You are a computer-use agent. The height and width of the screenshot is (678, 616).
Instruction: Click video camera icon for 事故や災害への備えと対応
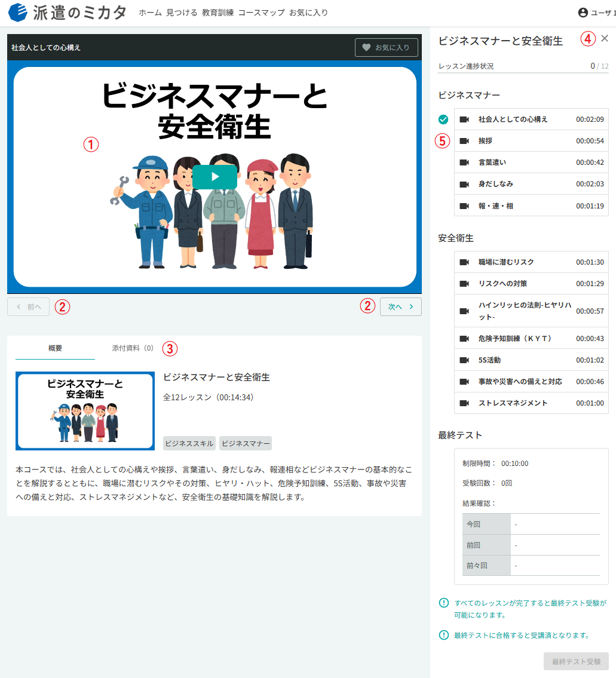coord(464,382)
